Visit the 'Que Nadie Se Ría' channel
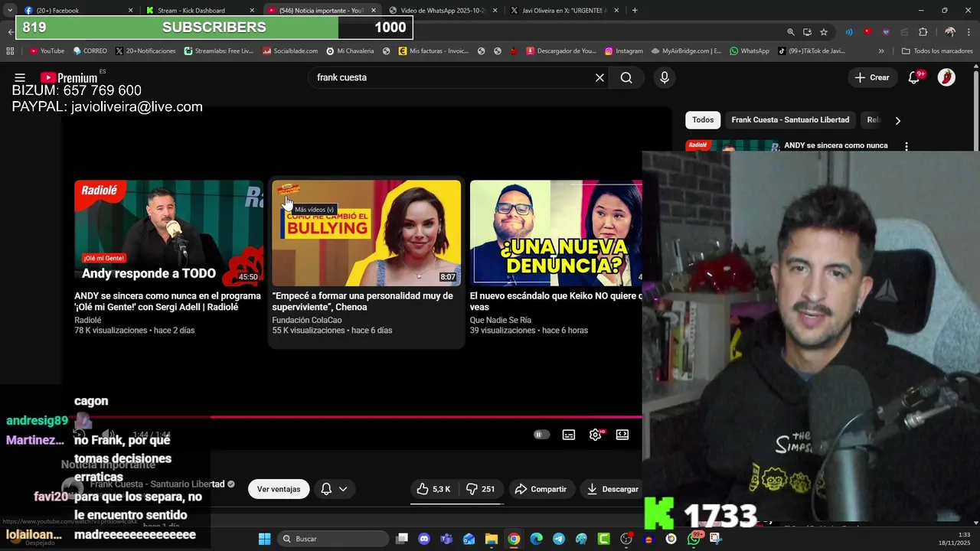 [501, 321]
